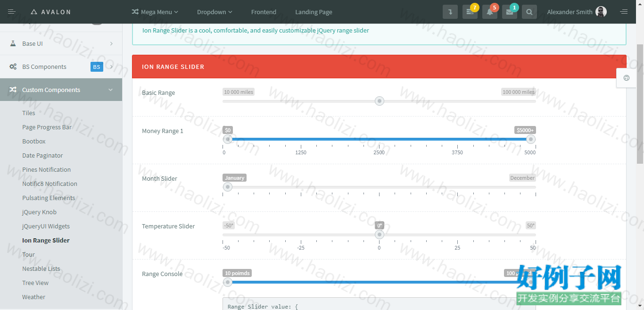Click the Avalon logo triangle icon

pos(34,12)
